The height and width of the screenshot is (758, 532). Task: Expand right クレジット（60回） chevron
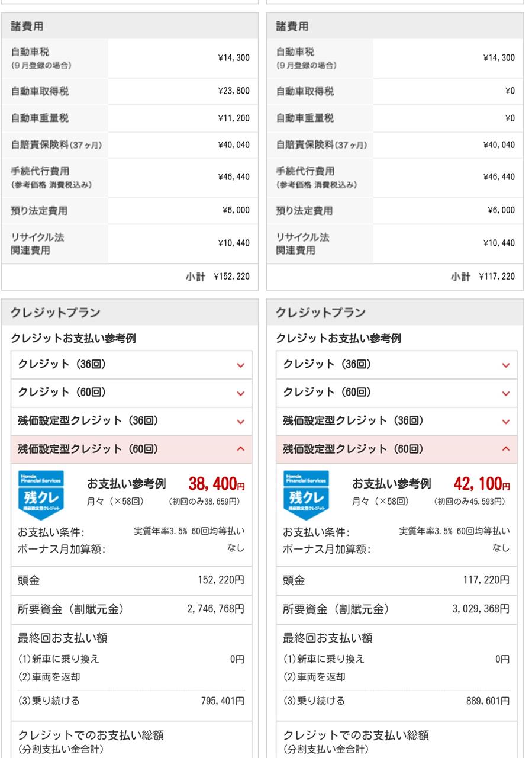(505, 393)
